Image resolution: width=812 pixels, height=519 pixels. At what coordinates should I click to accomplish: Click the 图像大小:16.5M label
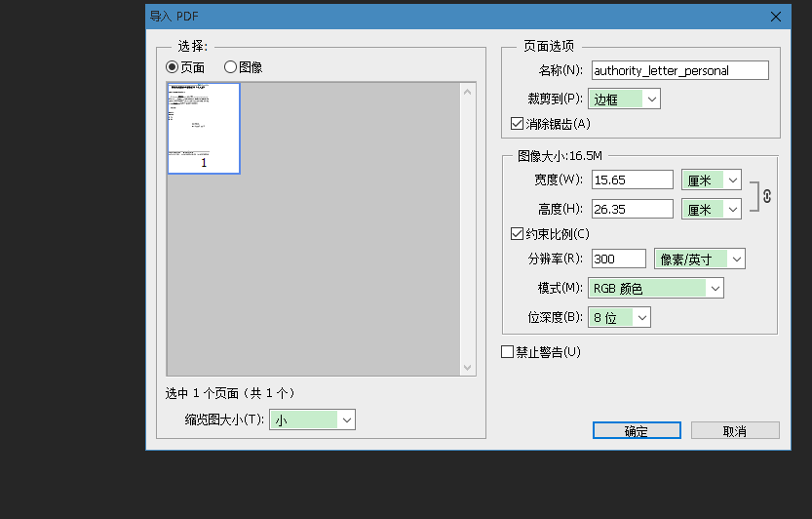coord(560,155)
